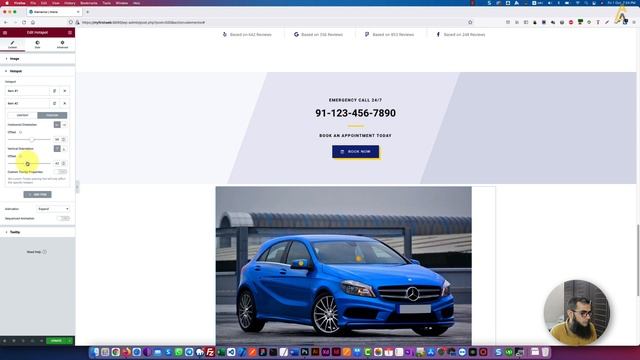Open a new browser tab

click(87, 12)
